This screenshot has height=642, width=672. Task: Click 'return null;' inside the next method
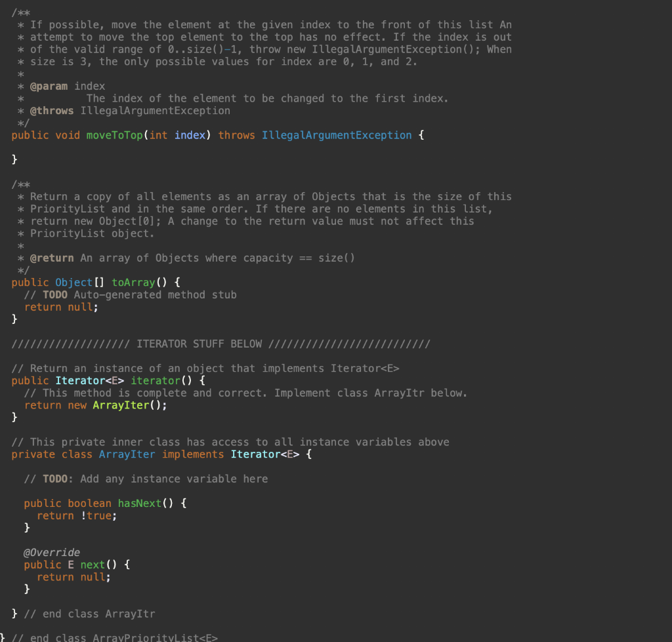pyautogui.click(x=73, y=577)
